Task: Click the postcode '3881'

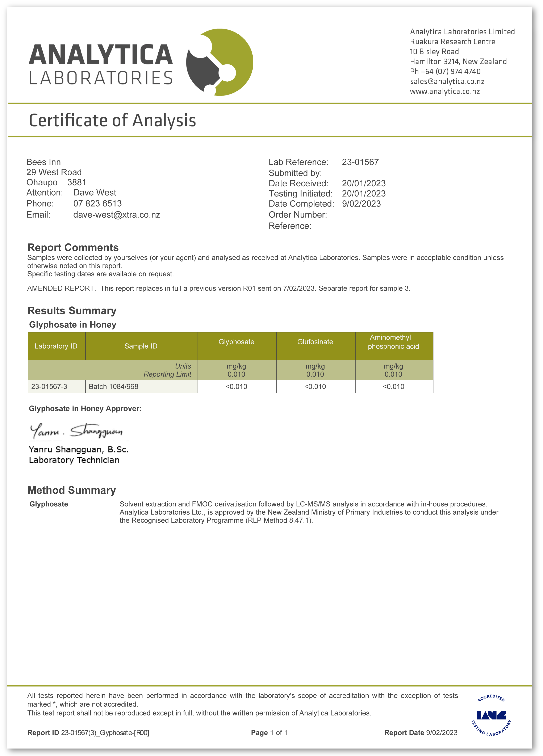Action: pyautogui.click(x=77, y=182)
